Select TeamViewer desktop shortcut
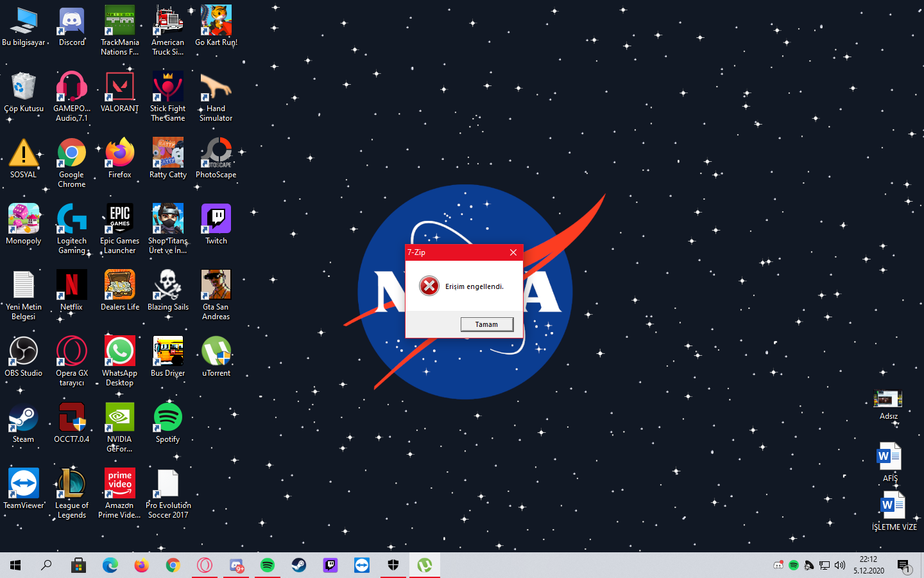Image resolution: width=924 pixels, height=578 pixels. tap(24, 490)
